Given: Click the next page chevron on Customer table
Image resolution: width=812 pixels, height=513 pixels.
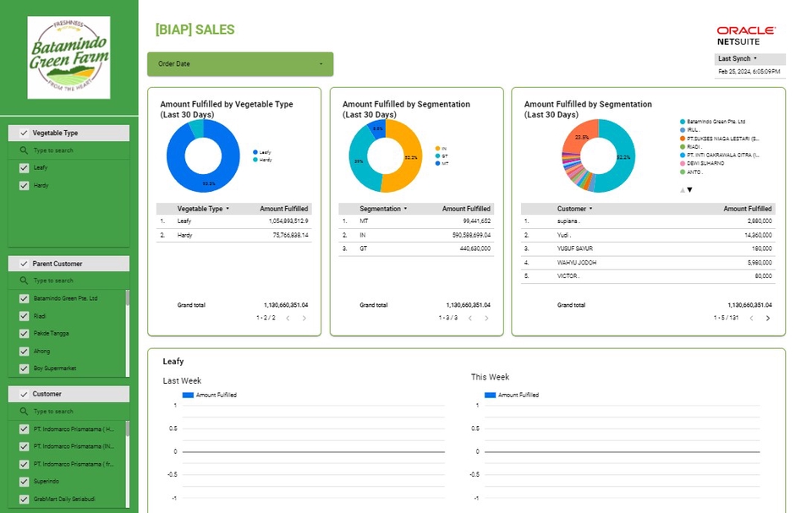Looking at the screenshot, I should point(767,319).
